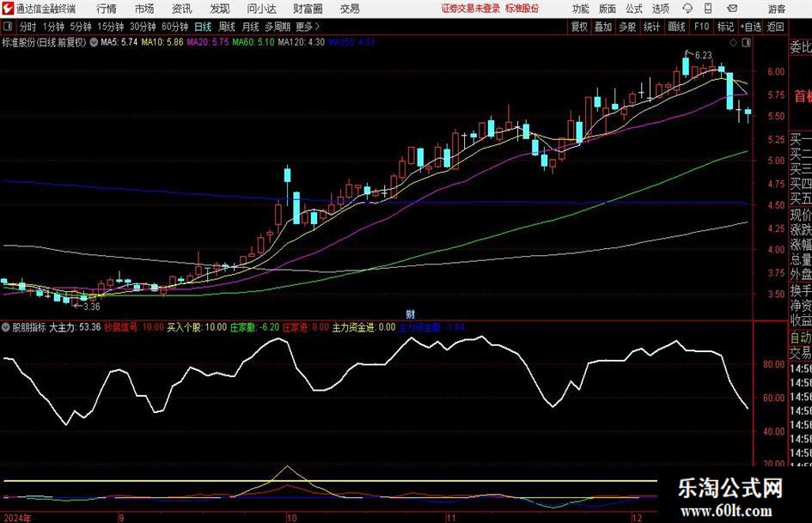
Task: Click the 通达信 red app logo
Action: tap(8, 9)
